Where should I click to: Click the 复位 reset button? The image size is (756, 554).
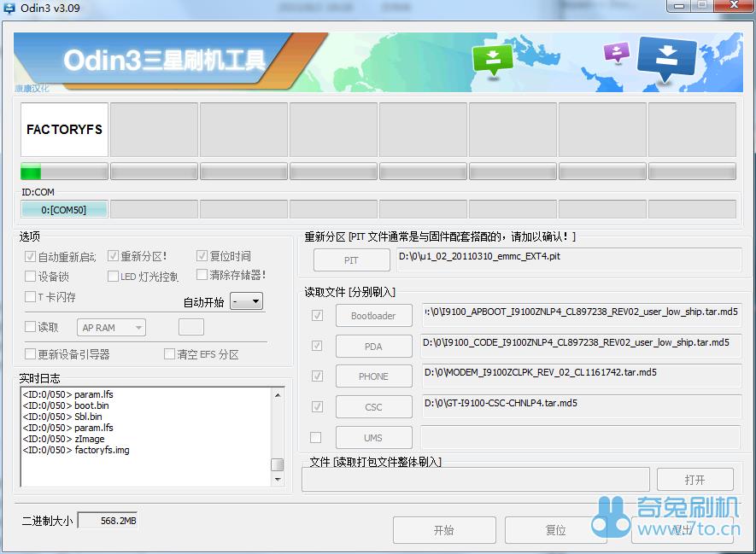coord(555,530)
